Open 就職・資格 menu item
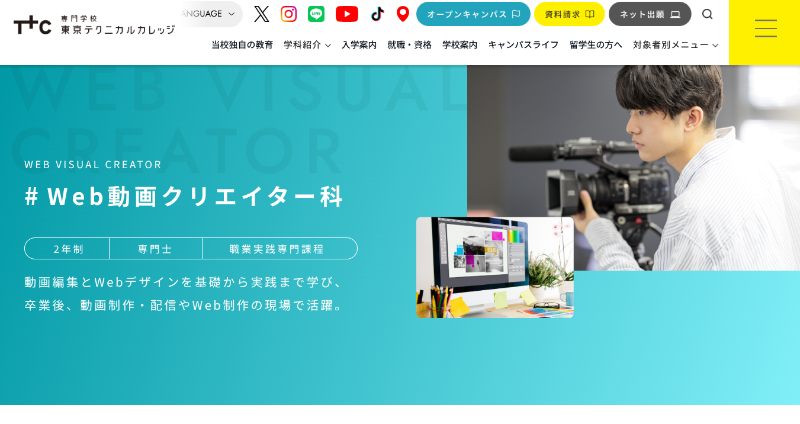800x424 pixels. pyautogui.click(x=410, y=45)
